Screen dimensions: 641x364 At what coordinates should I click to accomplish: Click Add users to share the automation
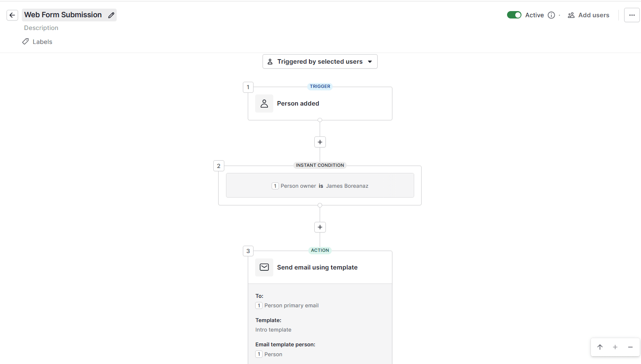(593, 15)
